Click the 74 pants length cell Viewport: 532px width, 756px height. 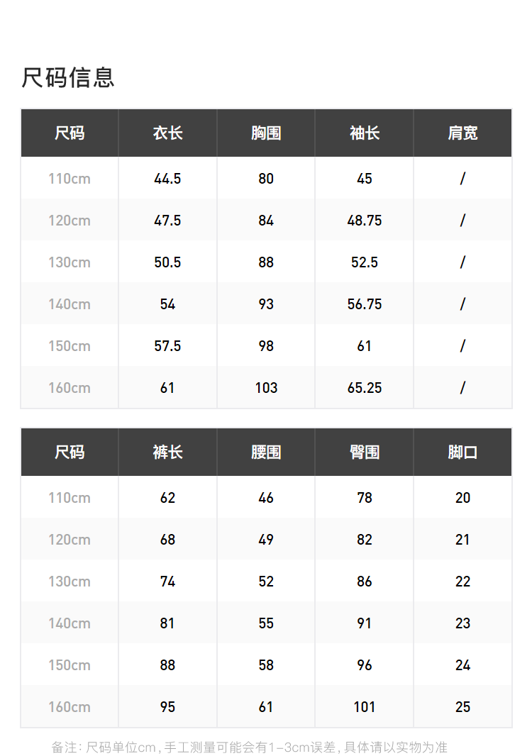(167, 582)
